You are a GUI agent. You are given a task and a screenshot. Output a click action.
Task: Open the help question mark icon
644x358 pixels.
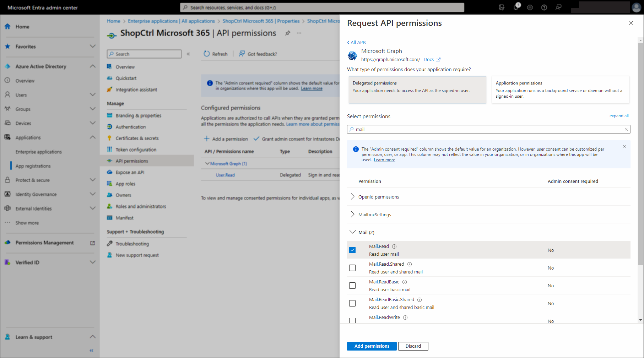[x=544, y=7]
